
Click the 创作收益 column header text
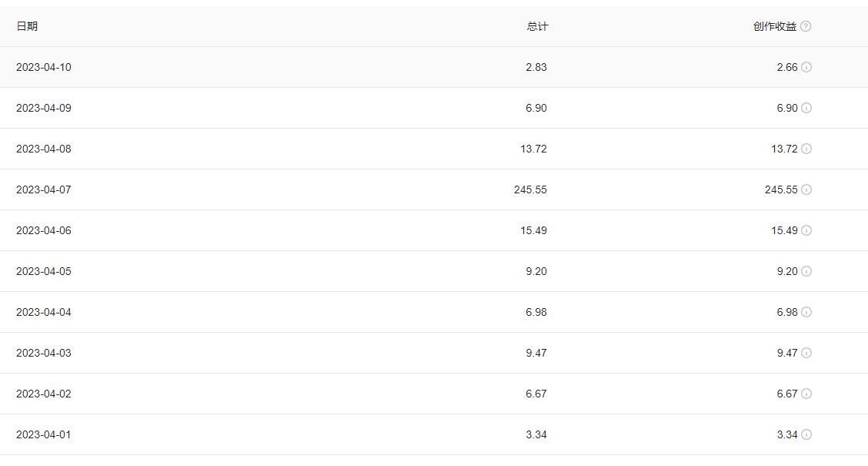tap(774, 26)
